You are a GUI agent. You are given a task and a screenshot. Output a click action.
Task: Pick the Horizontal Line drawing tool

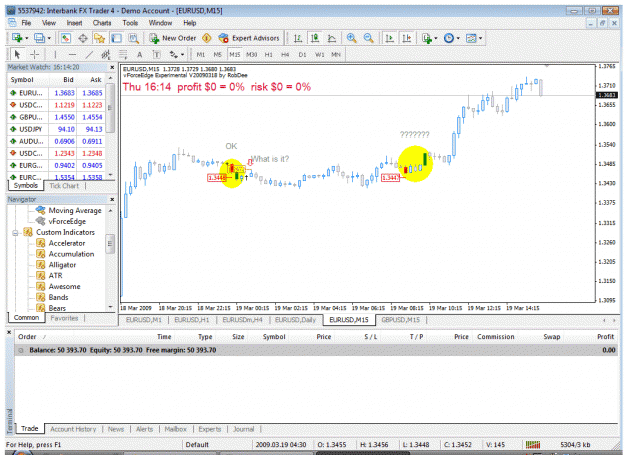pos(72,55)
